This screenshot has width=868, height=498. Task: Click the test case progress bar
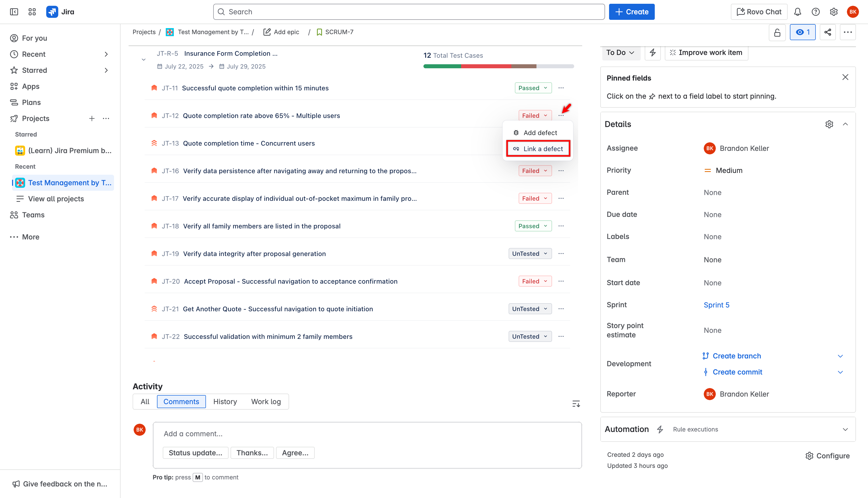click(x=498, y=66)
